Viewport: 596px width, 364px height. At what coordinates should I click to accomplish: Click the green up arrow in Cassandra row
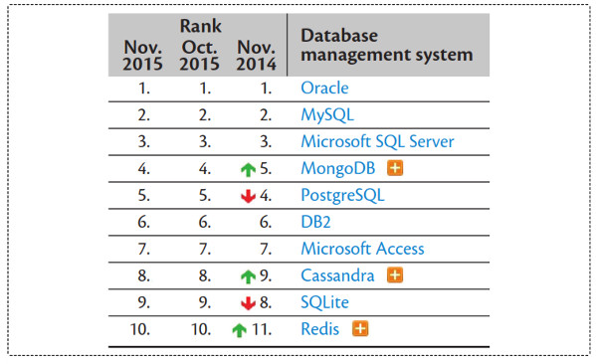point(248,276)
